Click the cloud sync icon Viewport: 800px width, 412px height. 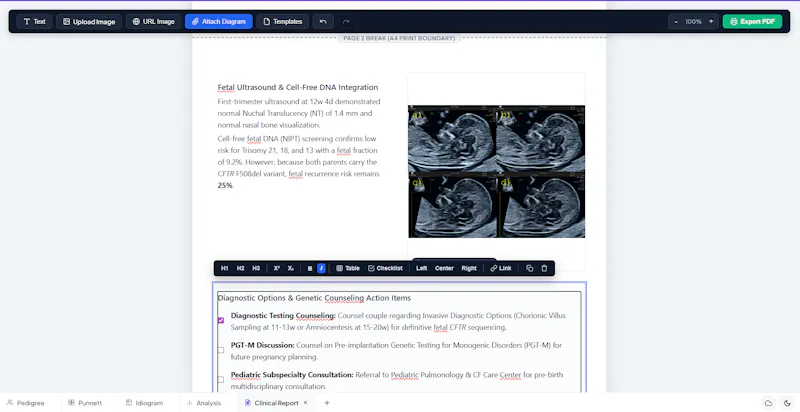click(768, 403)
